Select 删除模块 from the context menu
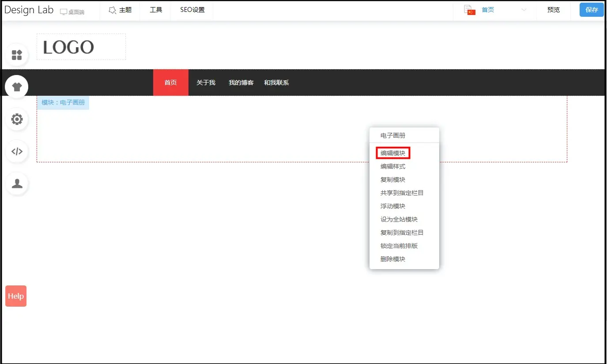607x364 pixels. pos(393,259)
